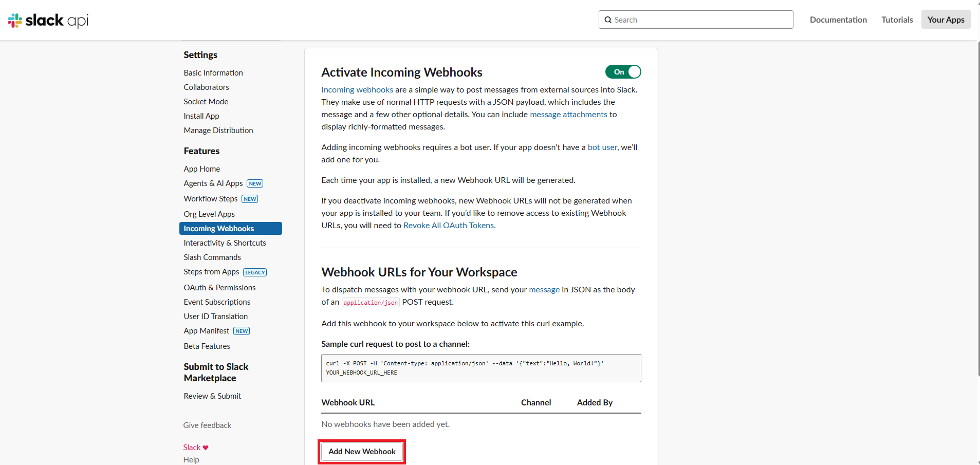Image resolution: width=980 pixels, height=465 pixels.
Task: Open Beta Features
Action: coord(207,346)
